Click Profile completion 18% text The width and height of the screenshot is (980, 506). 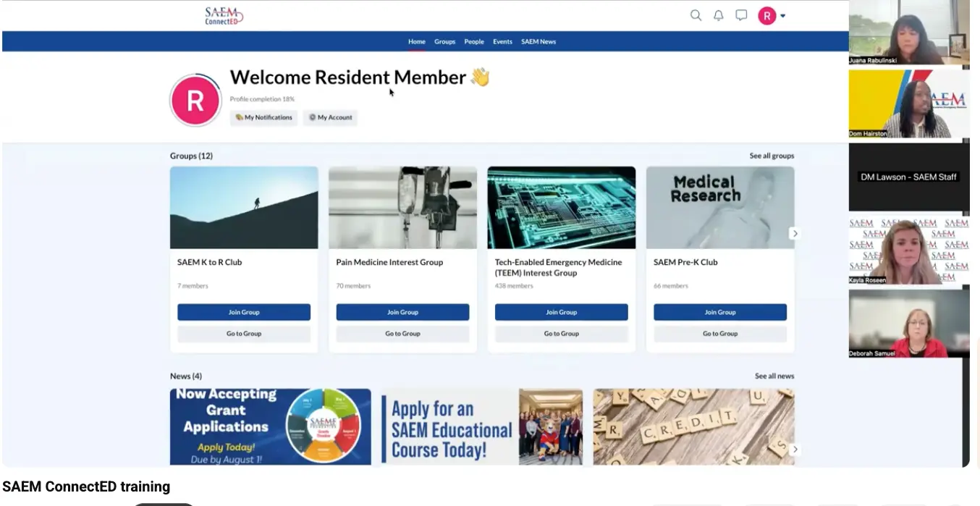click(x=262, y=99)
